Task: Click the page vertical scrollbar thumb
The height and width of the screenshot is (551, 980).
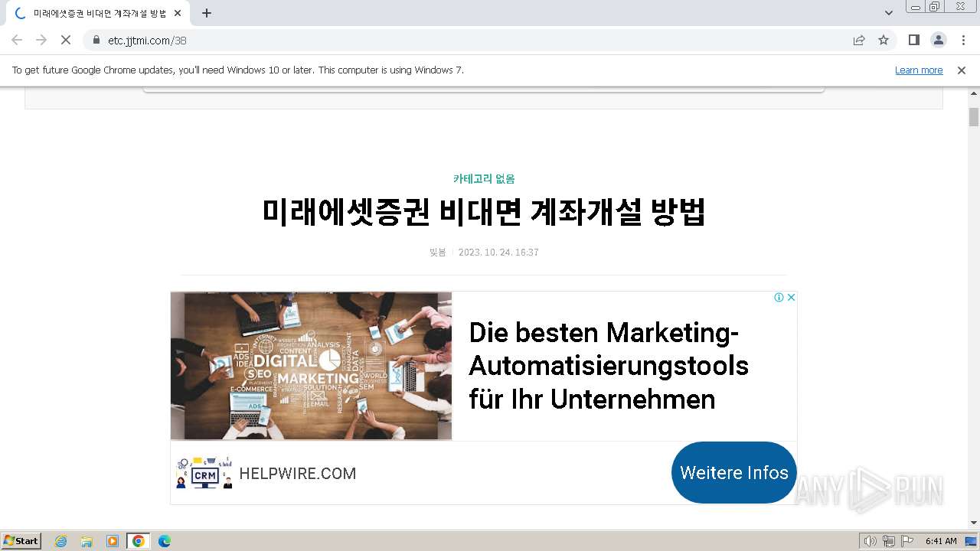Action: pyautogui.click(x=974, y=117)
